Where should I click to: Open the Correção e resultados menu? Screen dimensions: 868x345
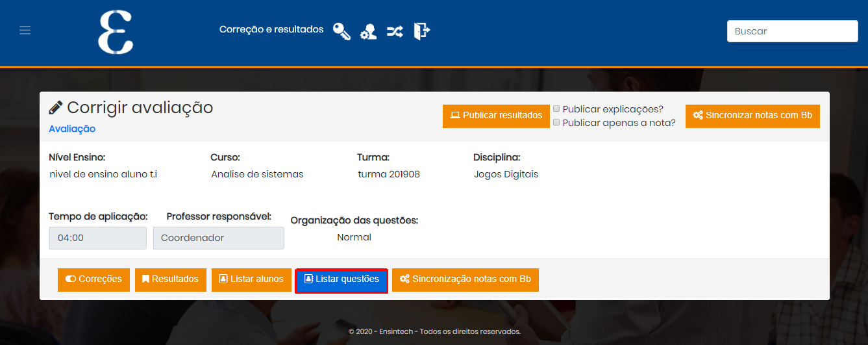coord(271,29)
